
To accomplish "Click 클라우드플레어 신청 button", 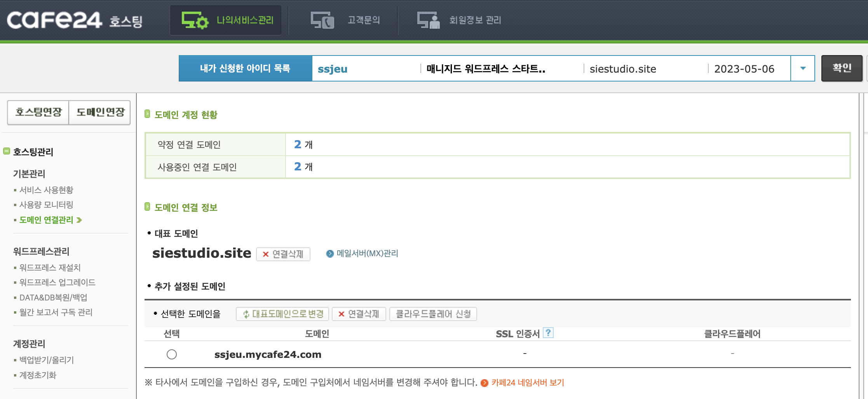I will (433, 314).
